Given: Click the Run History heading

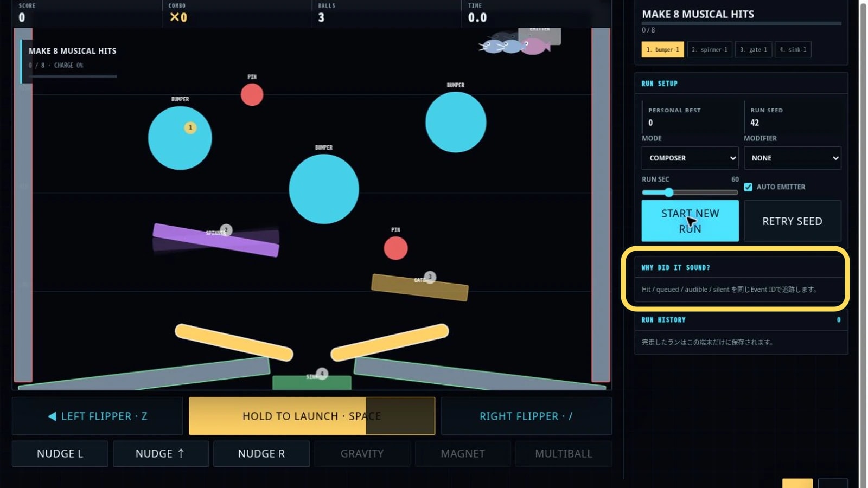Looking at the screenshot, I should tap(663, 320).
